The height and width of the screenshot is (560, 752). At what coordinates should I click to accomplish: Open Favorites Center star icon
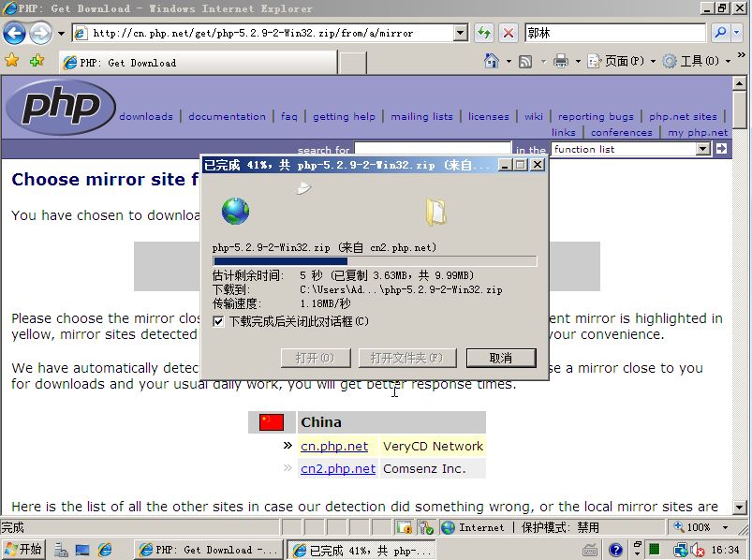coord(12,61)
